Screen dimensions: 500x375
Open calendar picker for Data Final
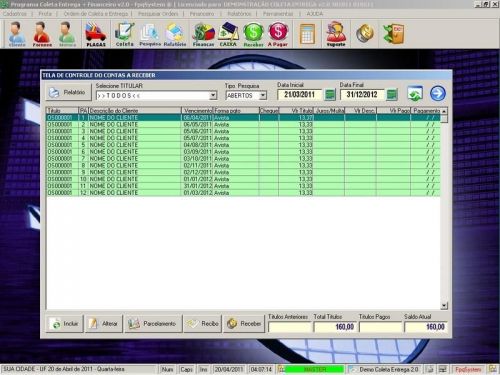coord(392,95)
